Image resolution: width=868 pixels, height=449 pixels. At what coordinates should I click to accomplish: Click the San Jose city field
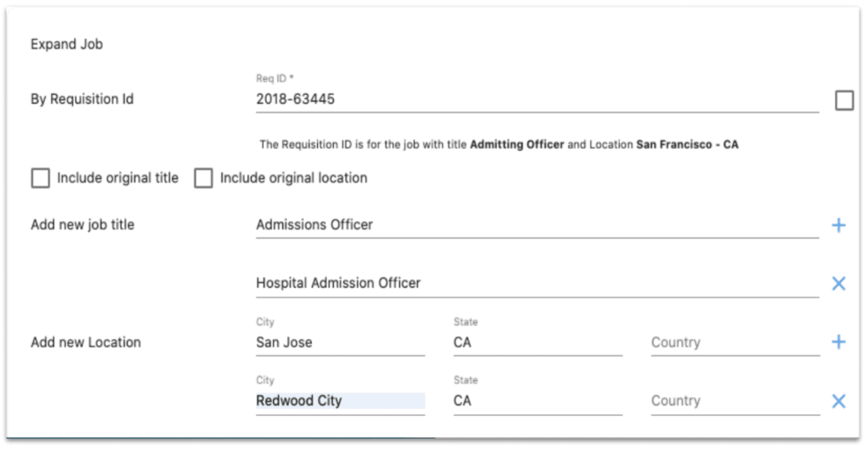[x=340, y=342]
